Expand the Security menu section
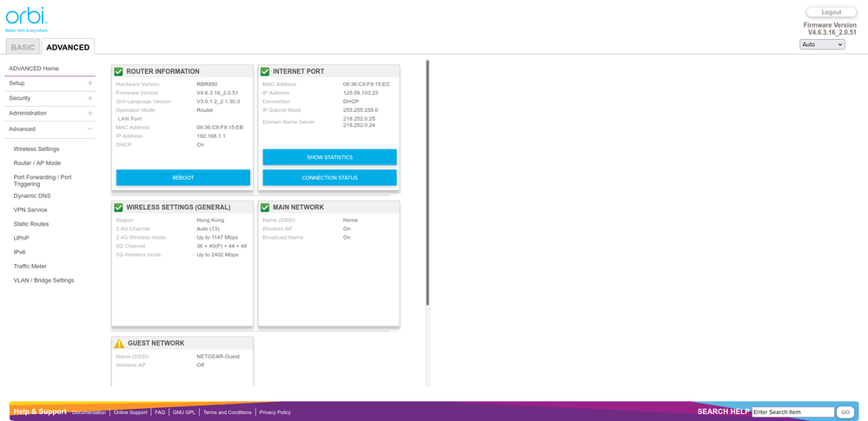The image size is (868, 421). coord(89,98)
